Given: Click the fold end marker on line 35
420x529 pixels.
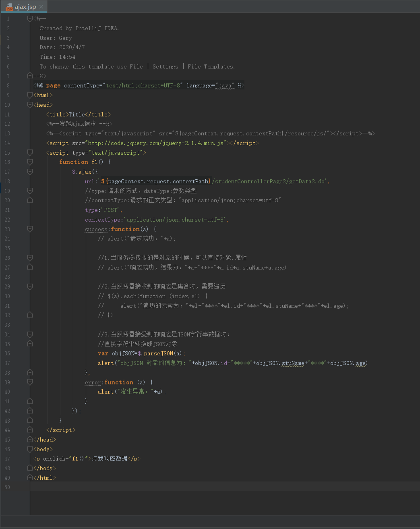Looking at the screenshot, I should pos(30,344).
